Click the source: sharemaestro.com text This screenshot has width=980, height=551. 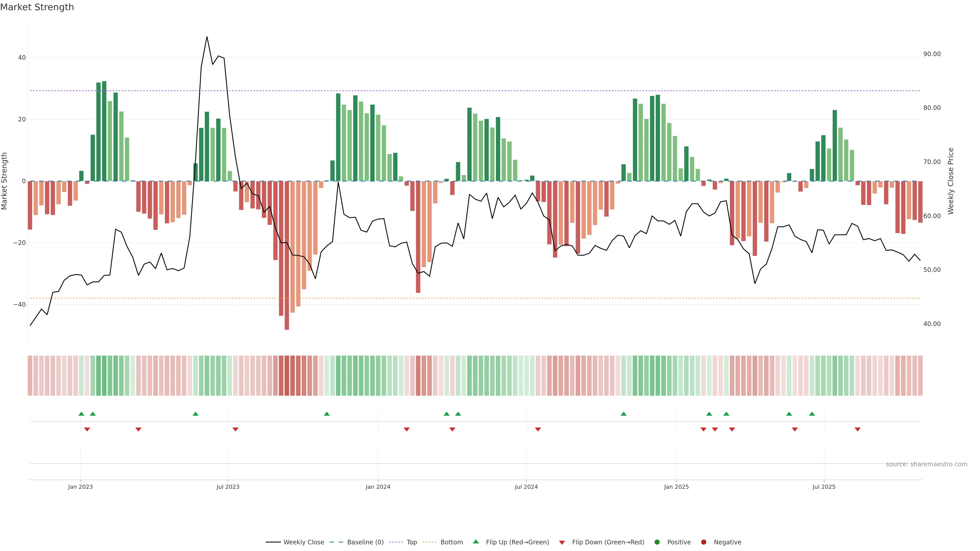926,464
